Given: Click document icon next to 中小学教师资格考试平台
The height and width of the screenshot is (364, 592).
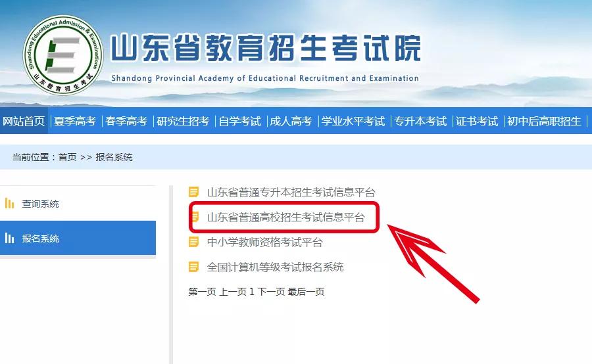Looking at the screenshot, I should [193, 242].
